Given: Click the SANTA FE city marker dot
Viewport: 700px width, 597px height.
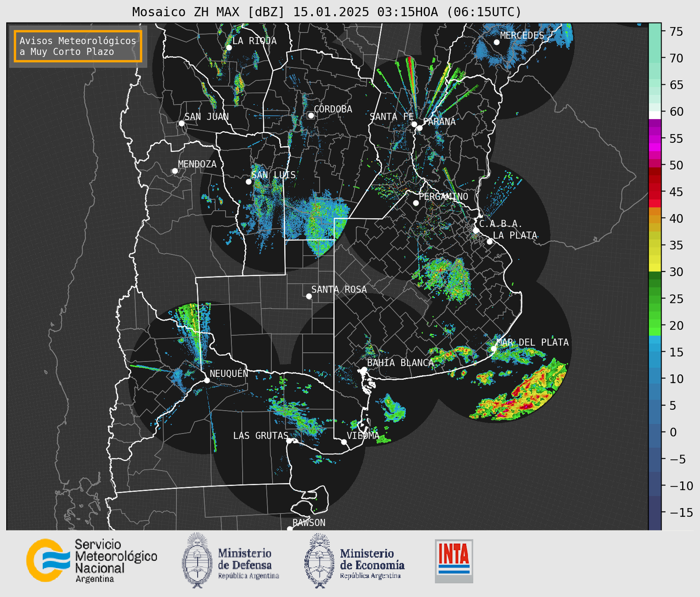Looking at the screenshot, I should tap(414, 124).
